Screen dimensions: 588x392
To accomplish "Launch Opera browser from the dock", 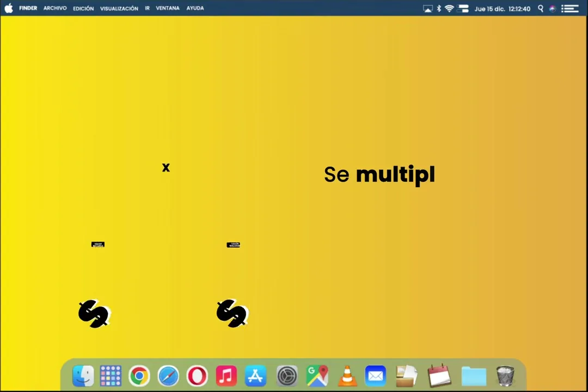I will (x=197, y=376).
